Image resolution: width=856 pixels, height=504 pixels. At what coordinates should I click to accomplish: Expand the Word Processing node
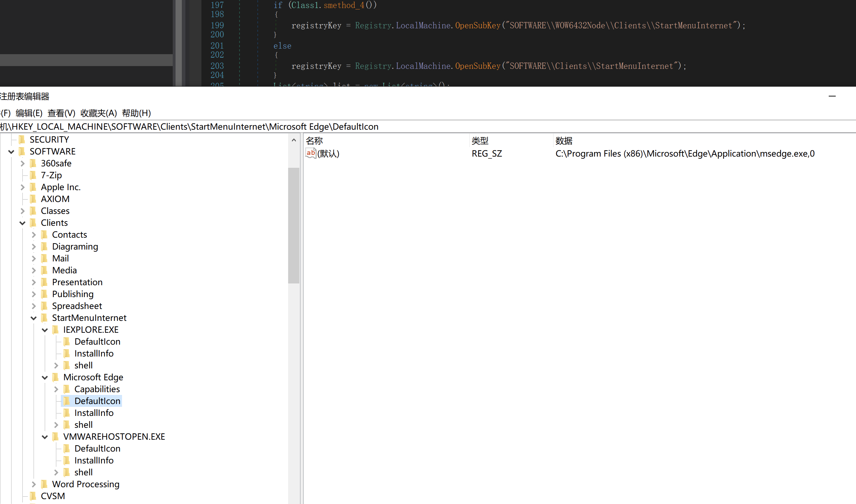tap(34, 484)
